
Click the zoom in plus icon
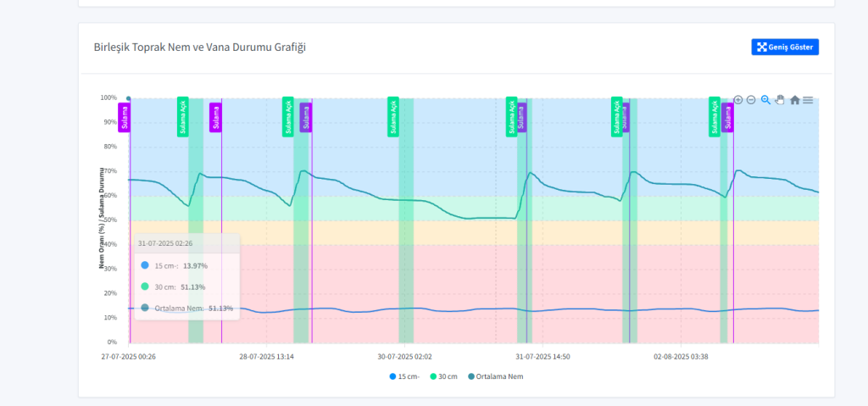(x=737, y=100)
